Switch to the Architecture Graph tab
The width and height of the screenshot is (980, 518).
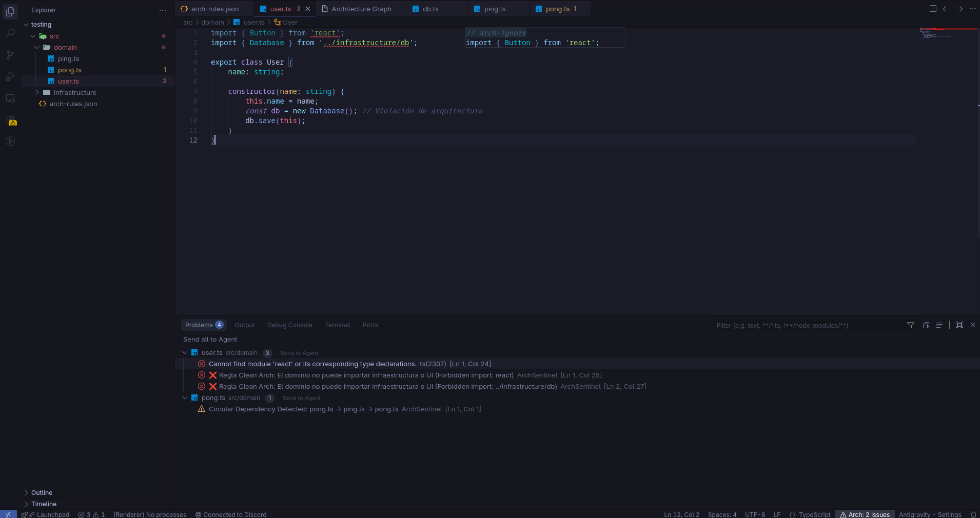point(361,9)
